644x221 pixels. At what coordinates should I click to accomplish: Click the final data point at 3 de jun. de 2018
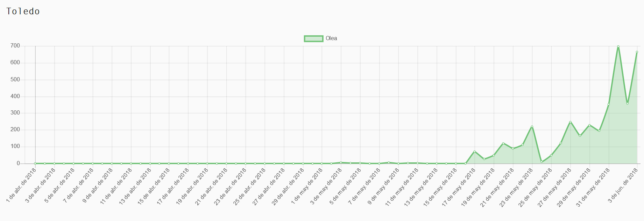[637, 52]
